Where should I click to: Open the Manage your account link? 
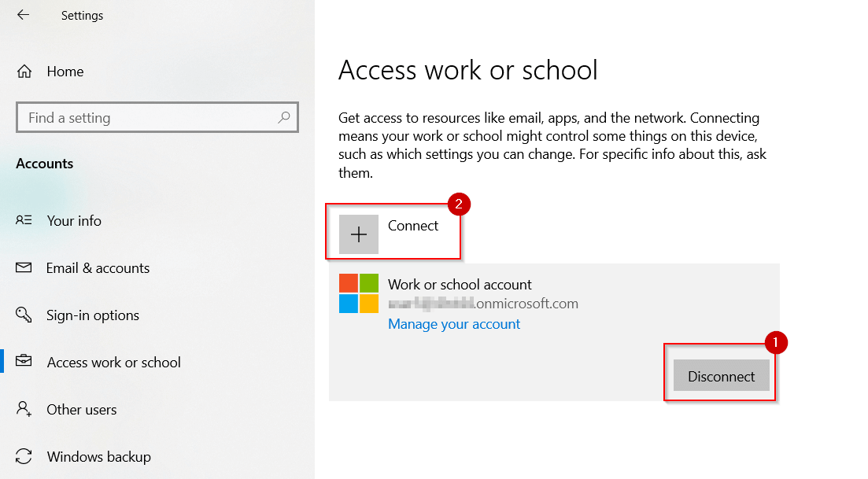tap(454, 324)
